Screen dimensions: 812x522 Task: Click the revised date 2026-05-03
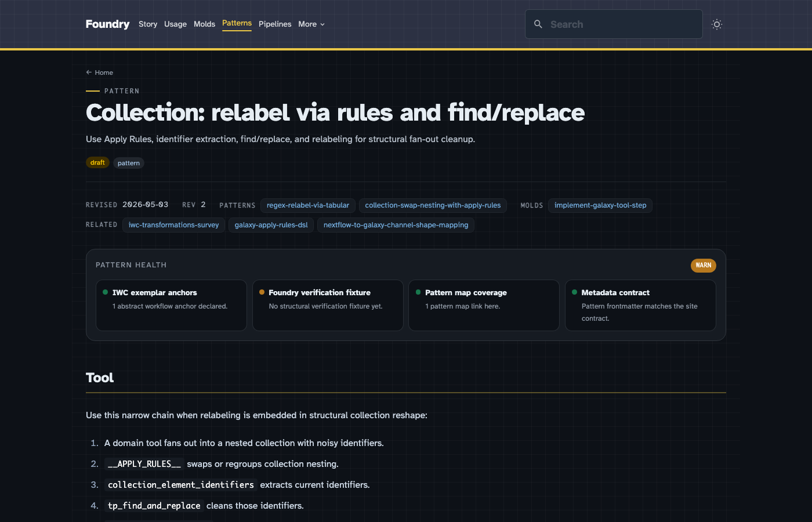(x=145, y=205)
